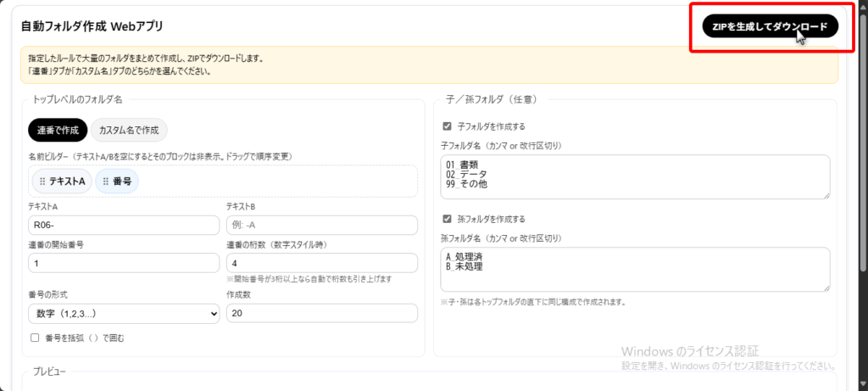Click the drag handle on テキストA chip

click(x=42, y=182)
